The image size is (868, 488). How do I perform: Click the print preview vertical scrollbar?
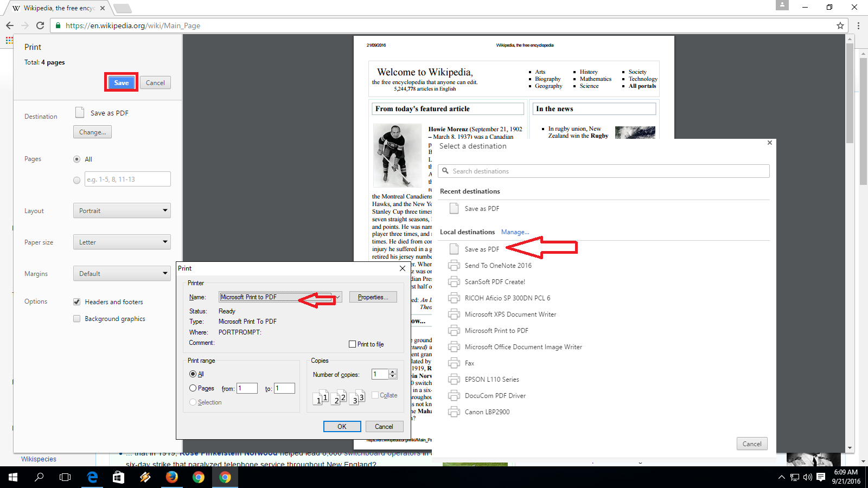point(850,93)
